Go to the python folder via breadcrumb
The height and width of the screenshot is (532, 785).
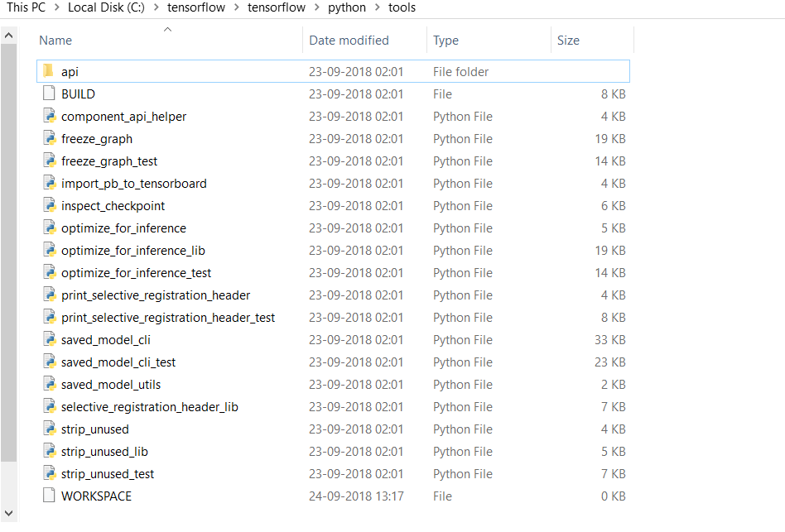(347, 7)
